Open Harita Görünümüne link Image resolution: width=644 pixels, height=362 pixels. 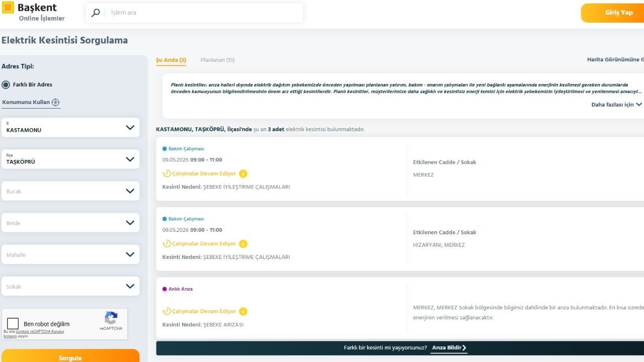615,60
